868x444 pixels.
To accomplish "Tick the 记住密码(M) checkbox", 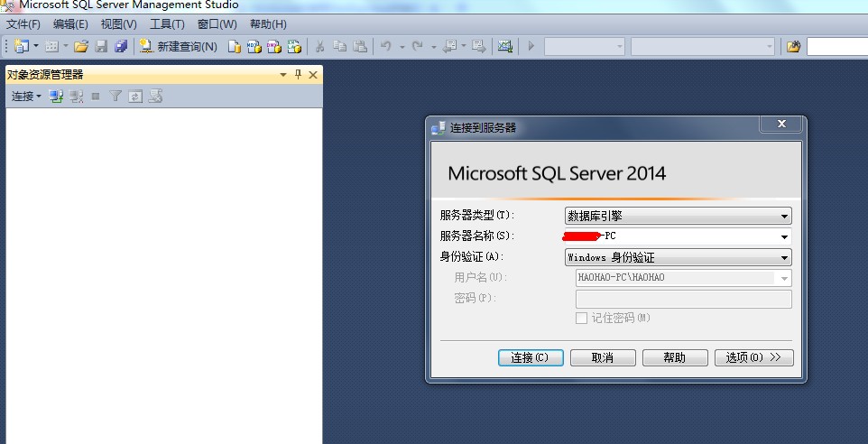I will (581, 319).
